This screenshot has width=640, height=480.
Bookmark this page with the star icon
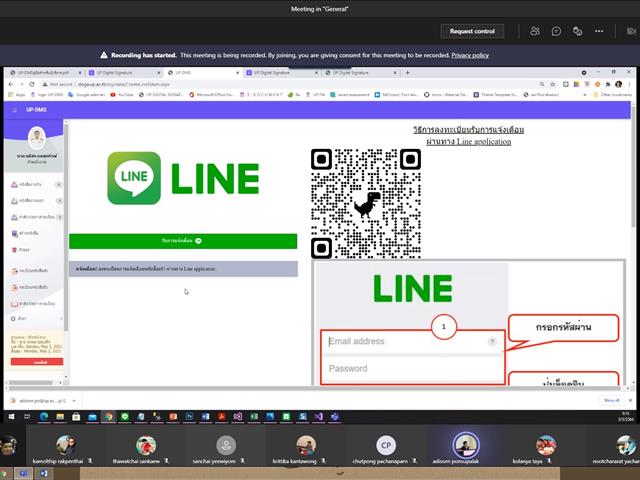[x=553, y=84]
